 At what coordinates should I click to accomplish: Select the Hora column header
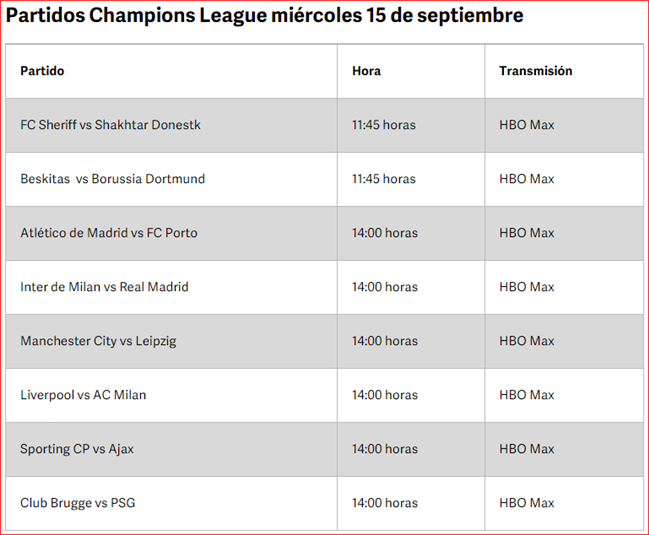[366, 71]
